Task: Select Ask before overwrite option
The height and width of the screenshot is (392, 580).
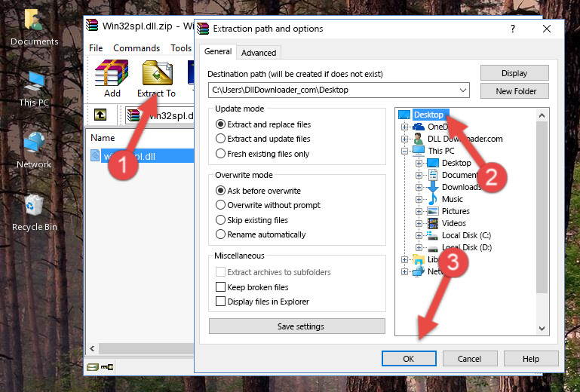Action: click(x=258, y=191)
